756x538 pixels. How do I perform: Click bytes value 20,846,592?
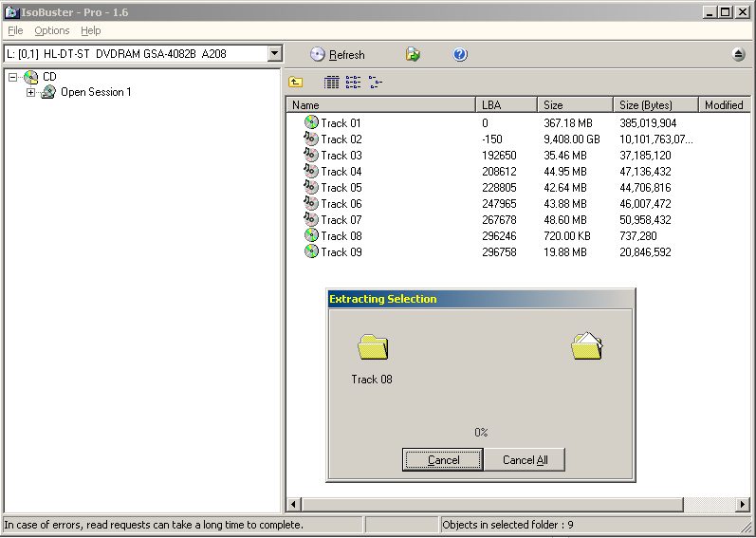point(645,252)
